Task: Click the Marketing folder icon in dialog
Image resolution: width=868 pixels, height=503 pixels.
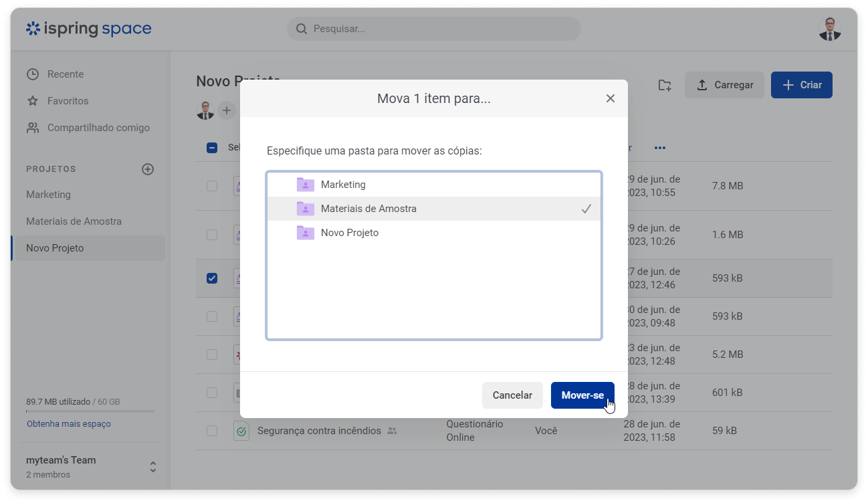Action: (x=306, y=185)
